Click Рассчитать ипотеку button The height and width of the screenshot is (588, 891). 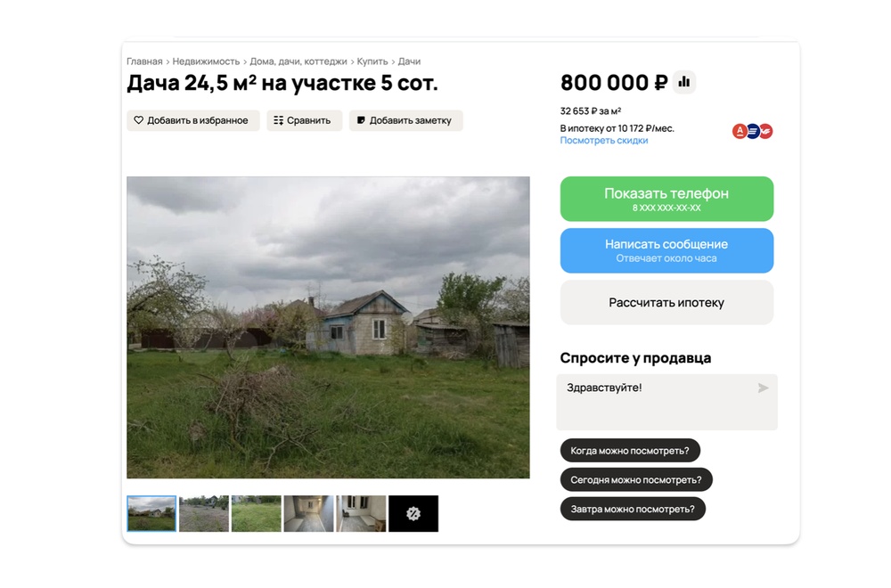pyautogui.click(x=666, y=302)
